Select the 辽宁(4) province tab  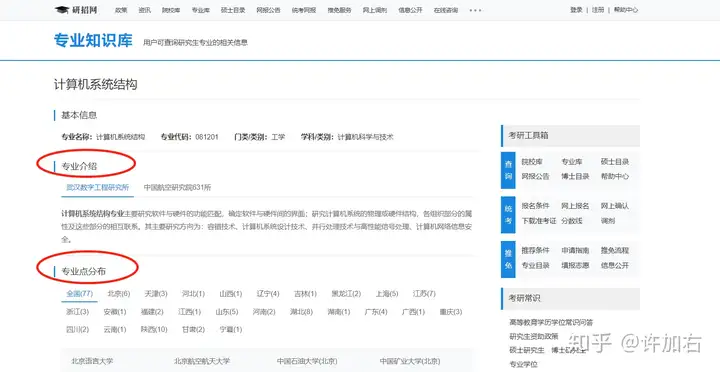(268, 293)
